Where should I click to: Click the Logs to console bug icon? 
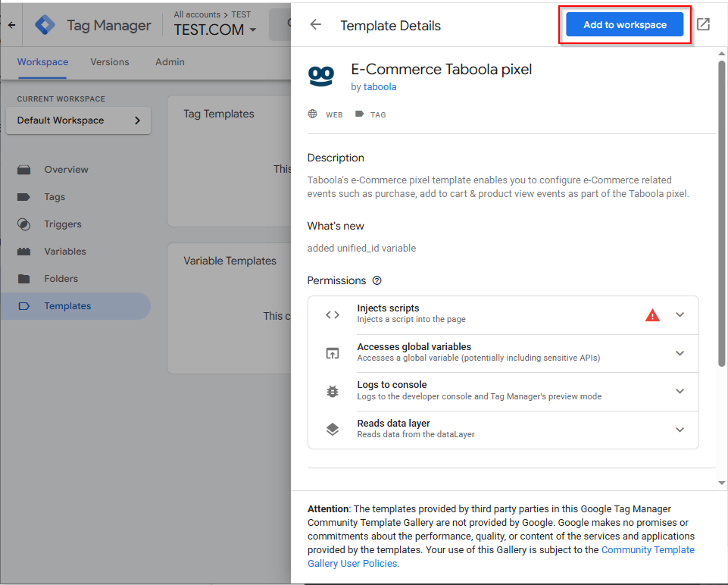[x=333, y=392]
